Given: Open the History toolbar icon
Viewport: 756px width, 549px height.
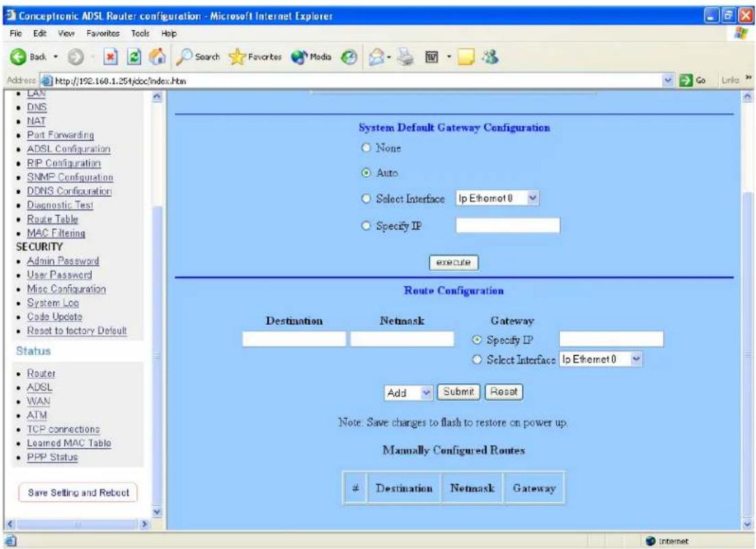Looking at the screenshot, I should point(349,58).
